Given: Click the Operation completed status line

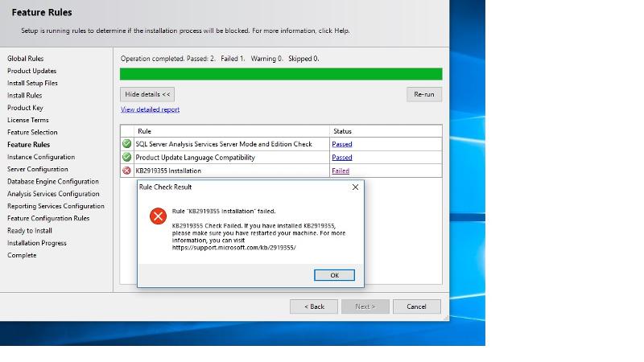Looking at the screenshot, I should point(220,59).
